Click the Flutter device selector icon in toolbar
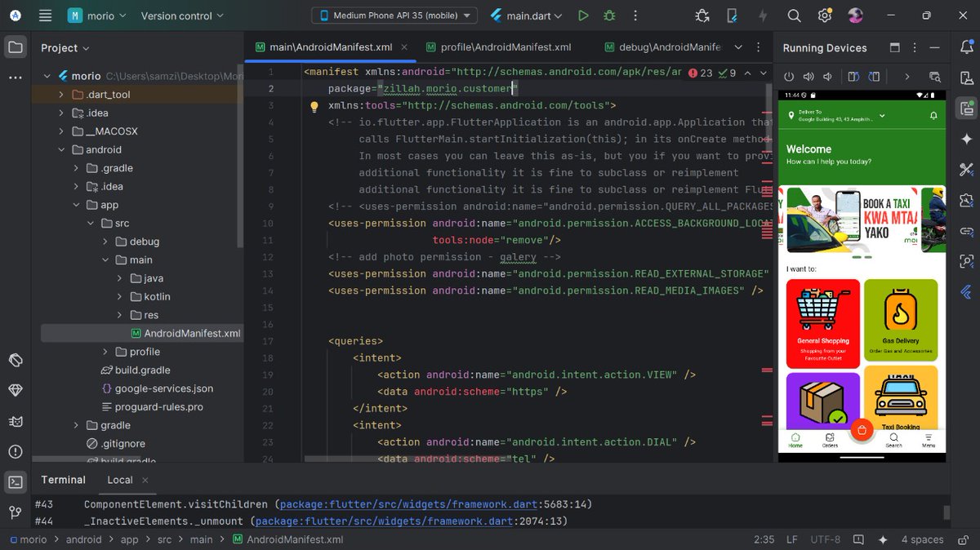980x550 pixels. (733, 16)
